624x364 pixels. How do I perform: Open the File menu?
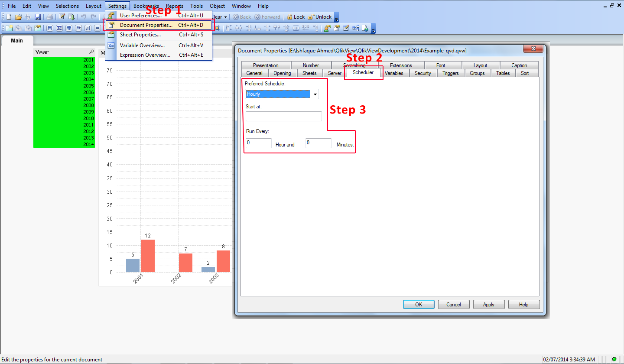click(x=12, y=6)
